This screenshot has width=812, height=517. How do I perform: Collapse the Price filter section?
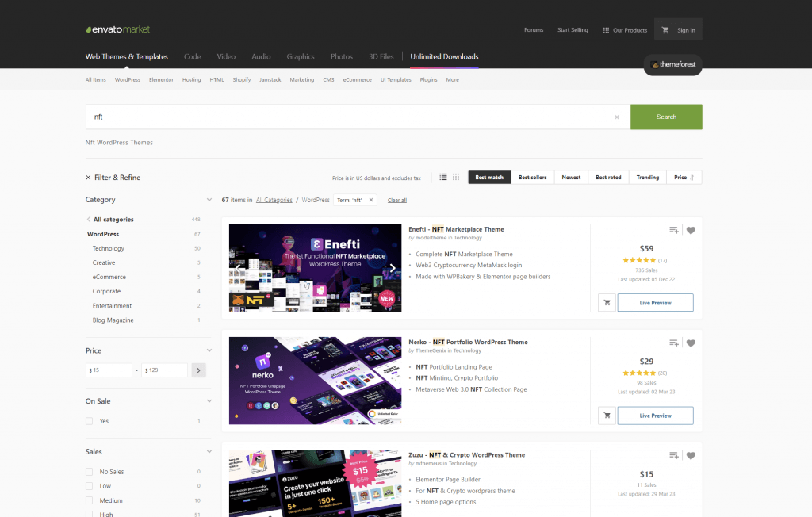[x=209, y=350]
